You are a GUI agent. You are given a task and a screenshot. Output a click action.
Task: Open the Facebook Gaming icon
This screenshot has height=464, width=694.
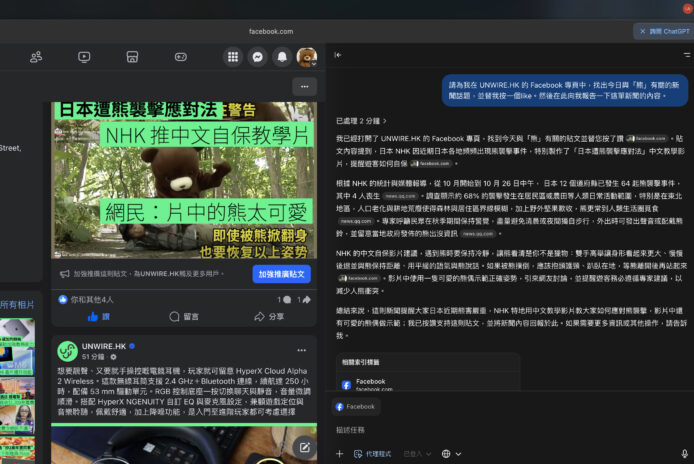point(181,57)
